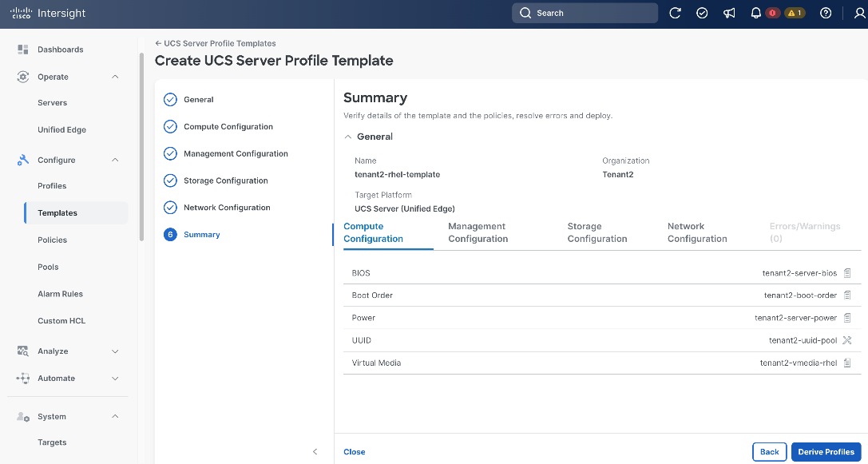This screenshot has width=868, height=464.
Task: Collapse the Operate section chevron
Action: (115, 77)
